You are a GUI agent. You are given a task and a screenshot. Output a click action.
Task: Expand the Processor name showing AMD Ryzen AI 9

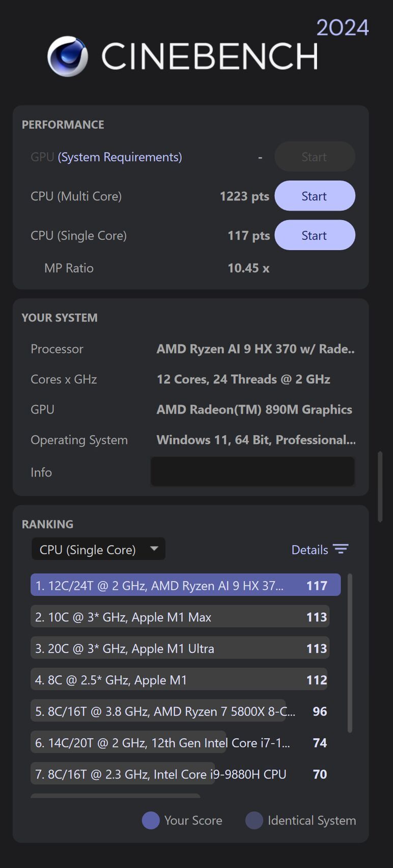click(x=256, y=349)
